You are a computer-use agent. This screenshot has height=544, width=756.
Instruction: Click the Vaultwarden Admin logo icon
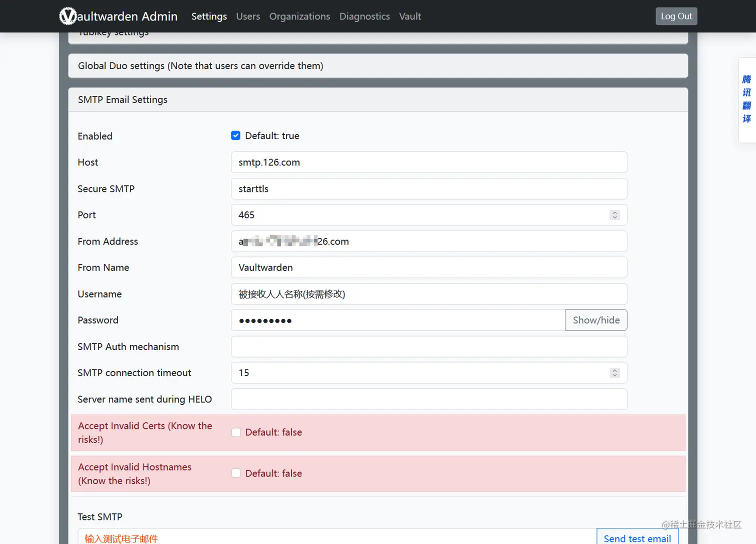pyautogui.click(x=68, y=16)
